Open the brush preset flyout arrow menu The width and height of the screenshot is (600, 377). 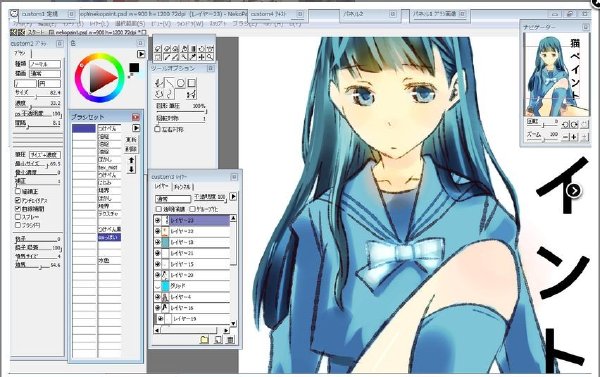click(x=136, y=128)
